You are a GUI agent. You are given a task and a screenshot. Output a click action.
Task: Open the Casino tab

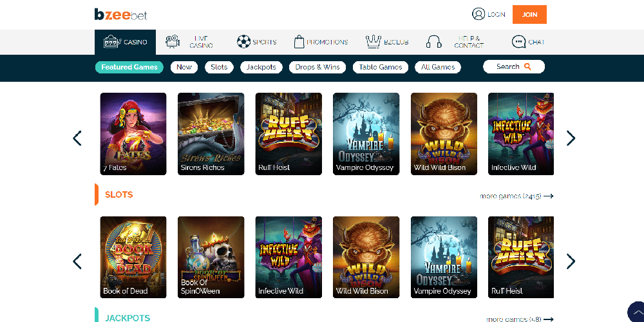pos(126,42)
